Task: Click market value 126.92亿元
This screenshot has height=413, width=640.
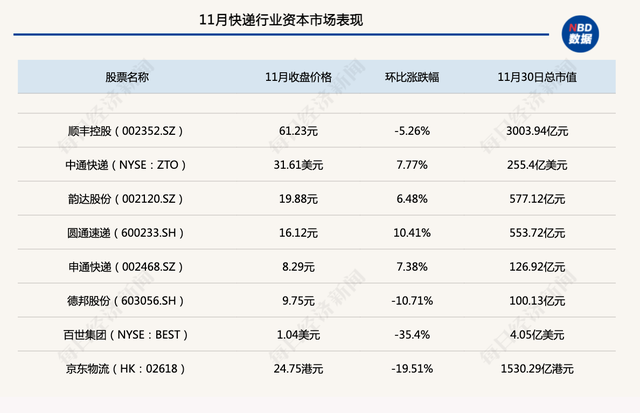Action: (x=537, y=267)
